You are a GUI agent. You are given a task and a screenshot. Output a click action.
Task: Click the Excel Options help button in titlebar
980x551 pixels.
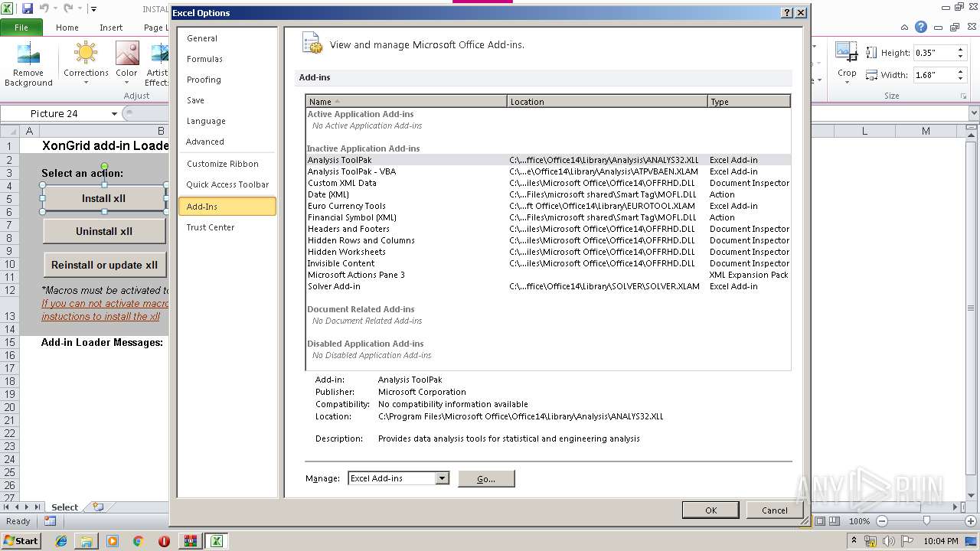pos(787,13)
